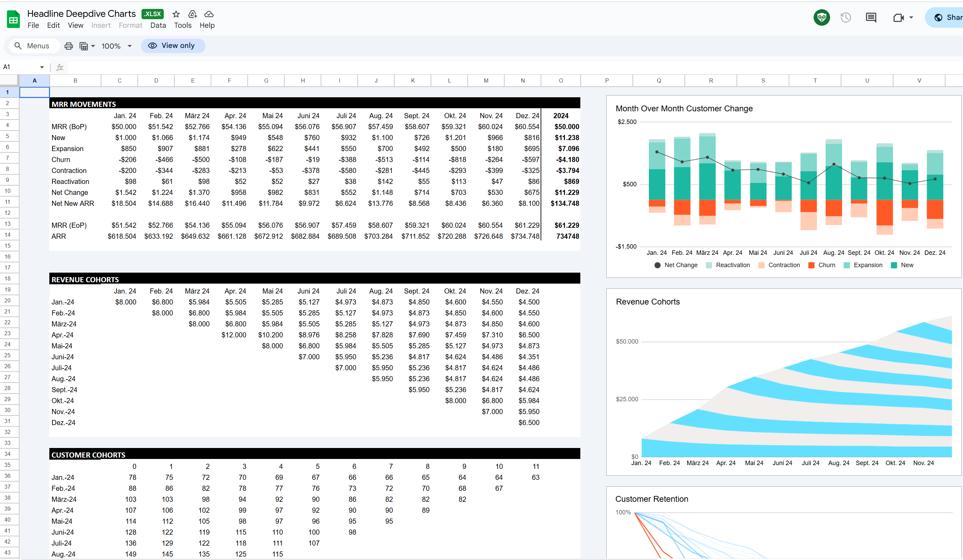Star the Headline Deepdive Charts document
The image size is (963, 560).
click(176, 14)
